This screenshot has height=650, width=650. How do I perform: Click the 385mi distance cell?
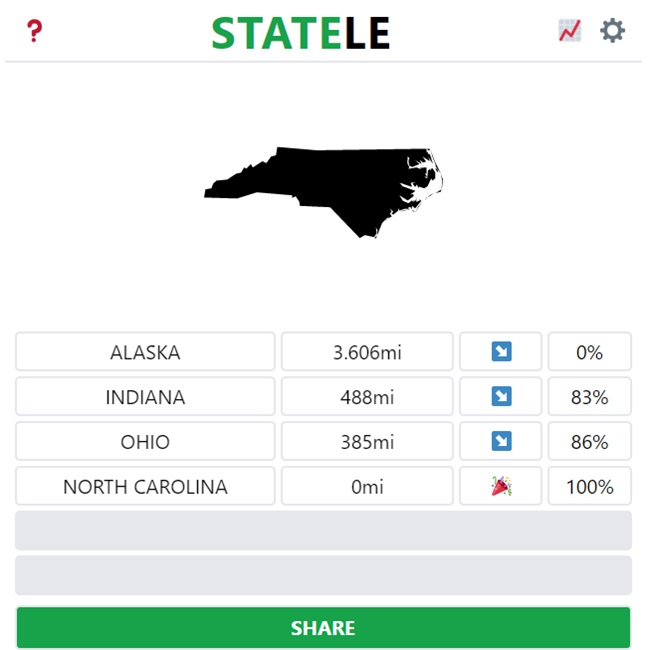(x=367, y=442)
